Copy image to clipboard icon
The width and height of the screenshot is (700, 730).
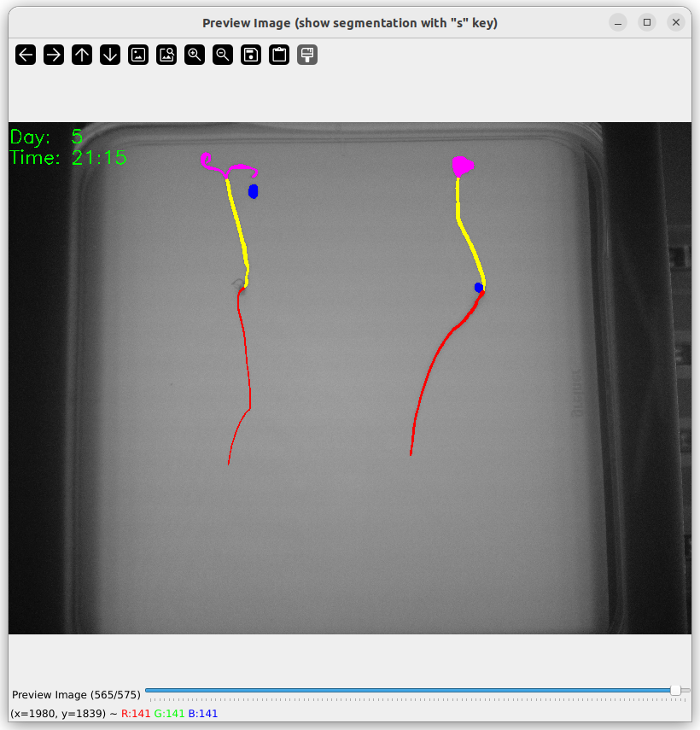coord(279,55)
